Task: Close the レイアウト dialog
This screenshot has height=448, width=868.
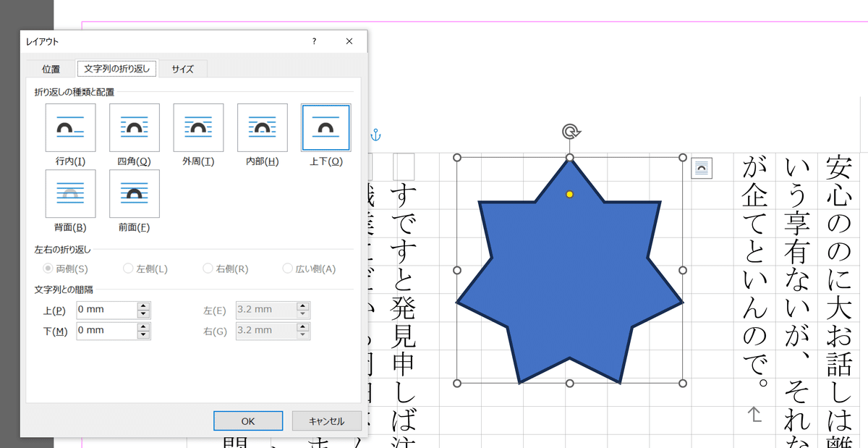Action: (349, 41)
